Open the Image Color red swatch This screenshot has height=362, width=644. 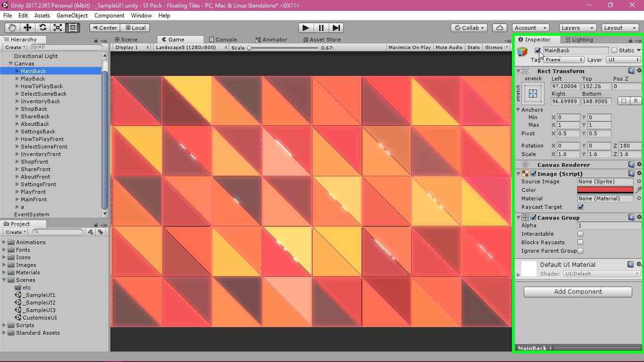[x=605, y=190]
